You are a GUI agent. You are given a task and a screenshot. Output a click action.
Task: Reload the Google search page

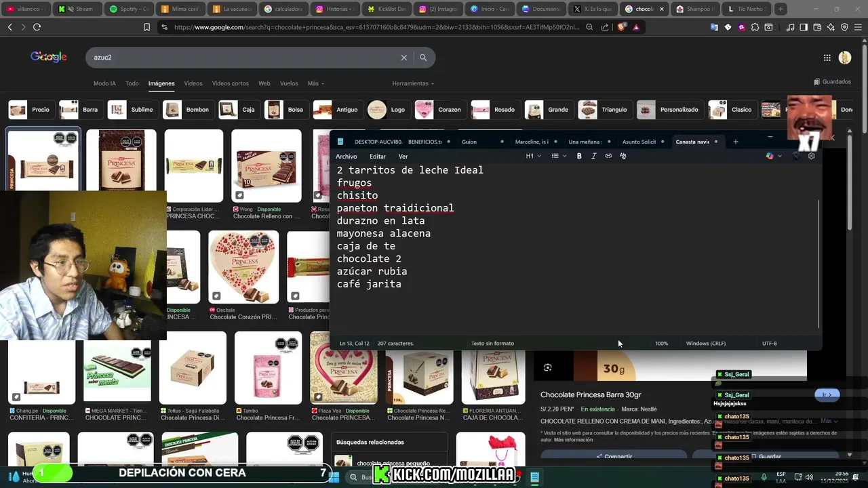(37, 27)
